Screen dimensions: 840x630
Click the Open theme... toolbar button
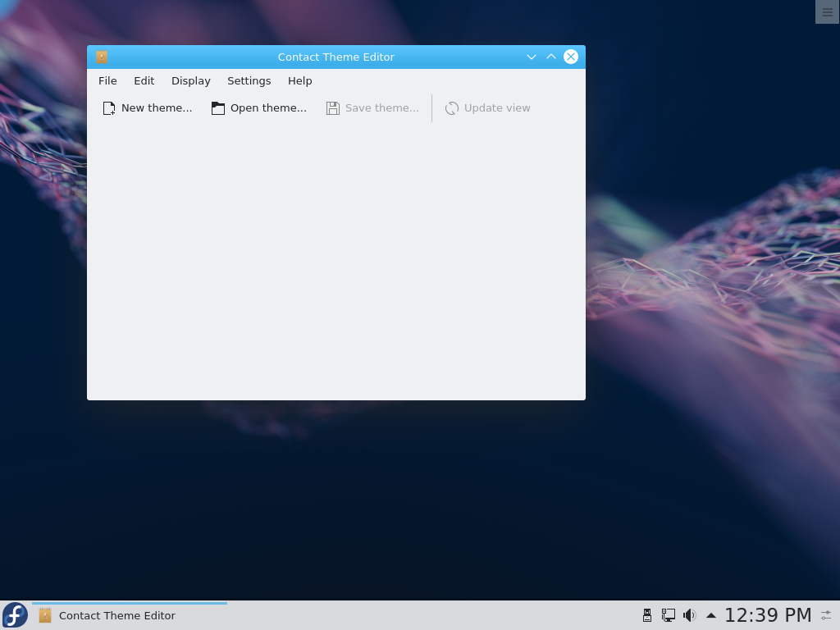(259, 108)
